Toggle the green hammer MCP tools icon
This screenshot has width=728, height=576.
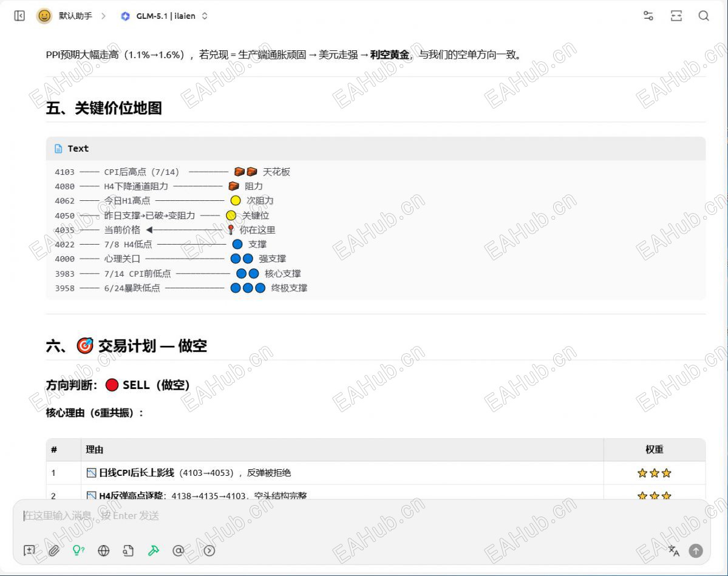coord(153,551)
